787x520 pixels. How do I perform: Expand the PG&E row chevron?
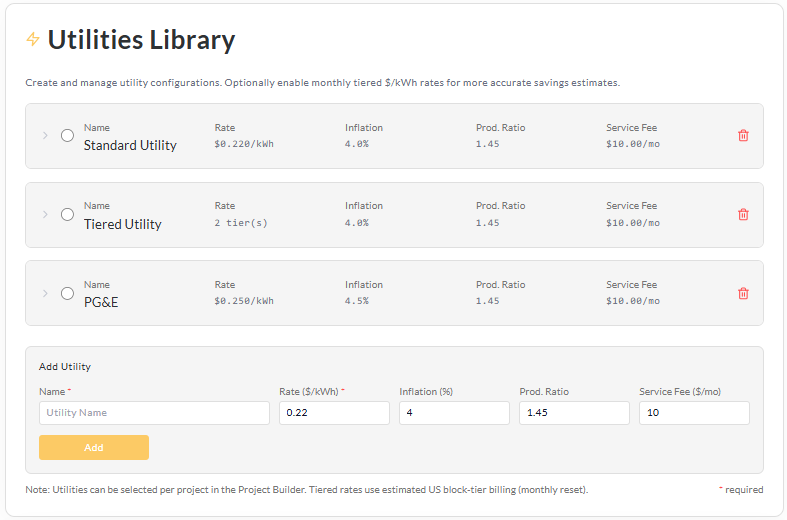(x=45, y=293)
